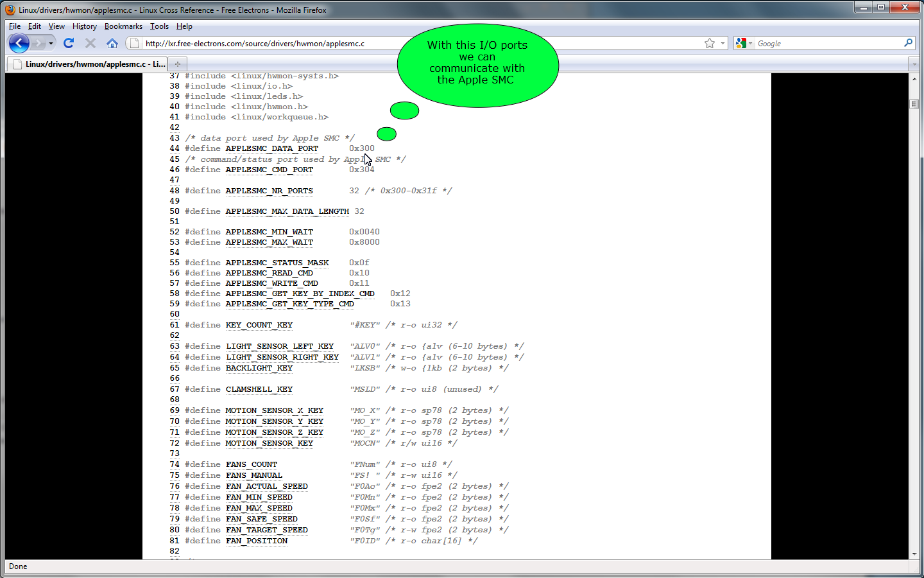Bookmark this page with the star
924x578 pixels.
click(x=709, y=43)
